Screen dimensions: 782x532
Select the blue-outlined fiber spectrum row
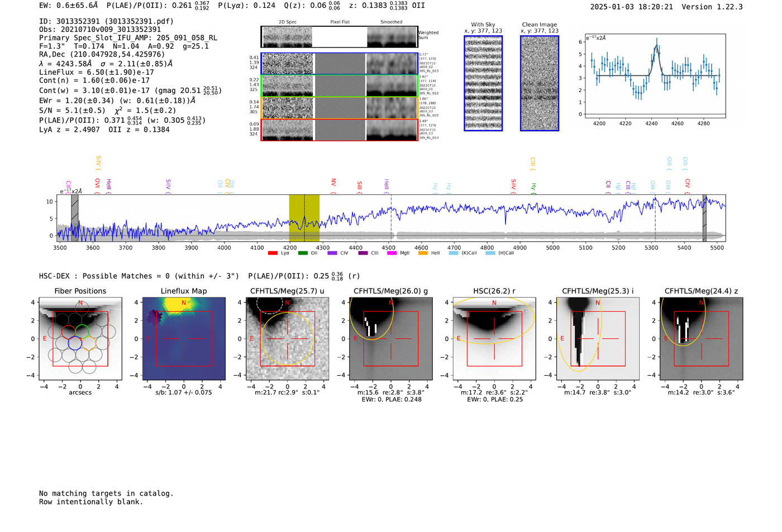point(340,64)
